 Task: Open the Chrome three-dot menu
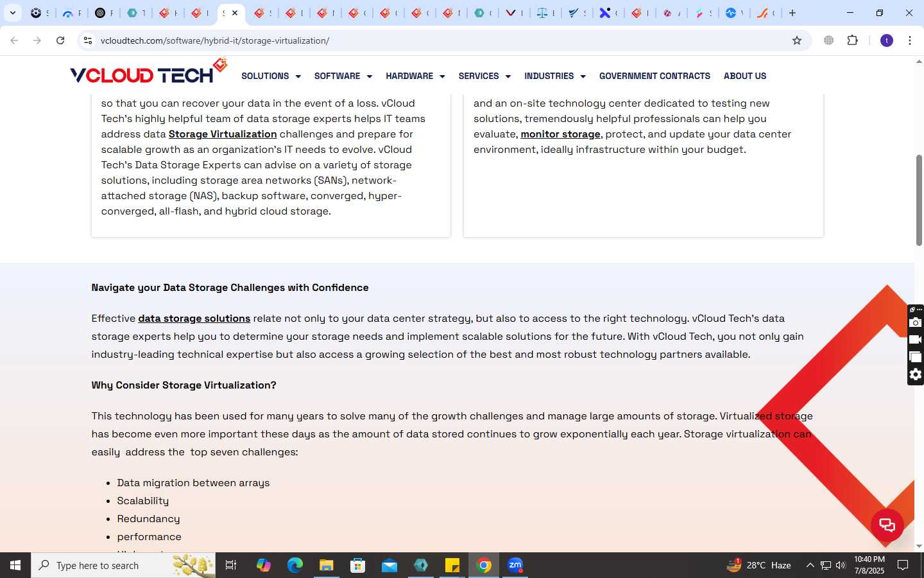(910, 40)
